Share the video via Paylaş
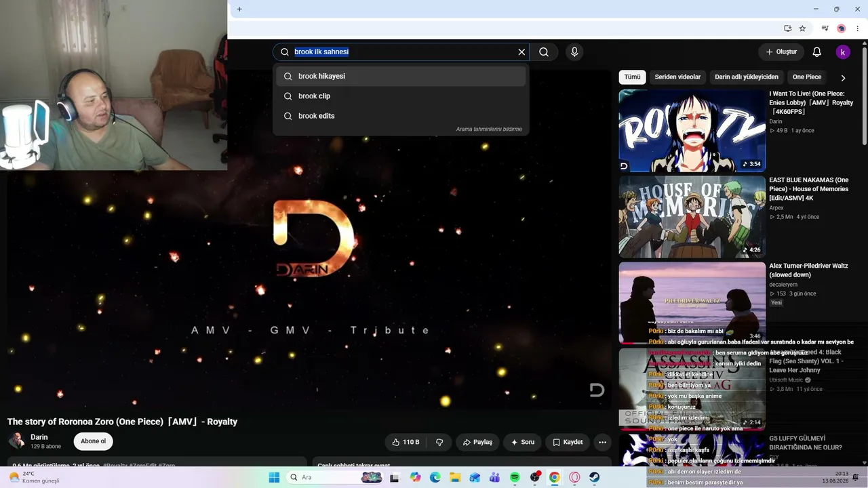 coord(477,442)
